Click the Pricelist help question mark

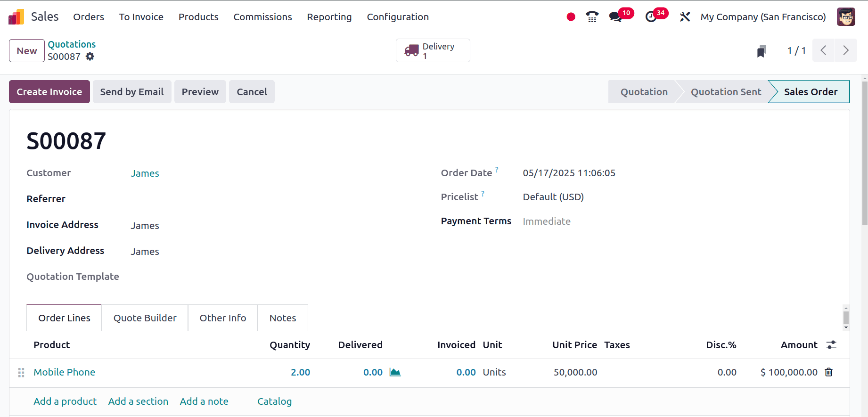click(x=483, y=193)
